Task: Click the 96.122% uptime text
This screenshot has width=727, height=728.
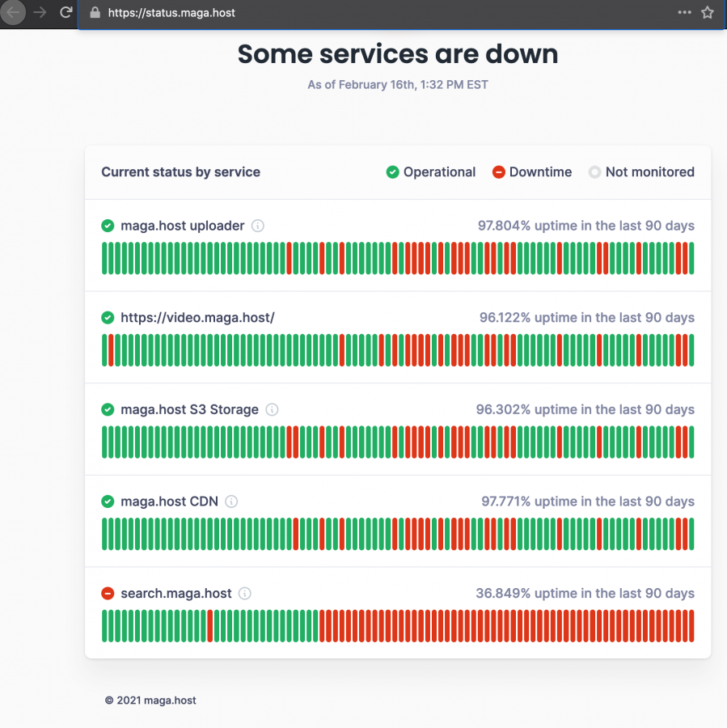Action: pyautogui.click(x=587, y=318)
